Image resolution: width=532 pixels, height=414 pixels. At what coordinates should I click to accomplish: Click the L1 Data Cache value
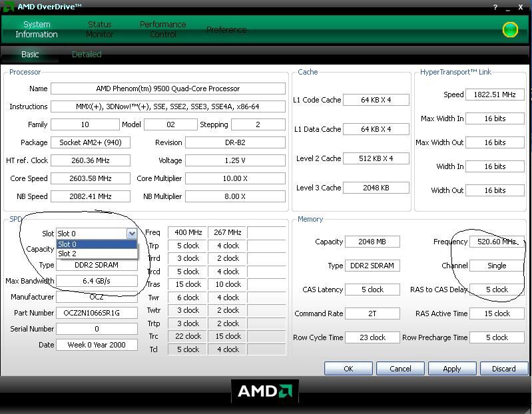(376, 129)
